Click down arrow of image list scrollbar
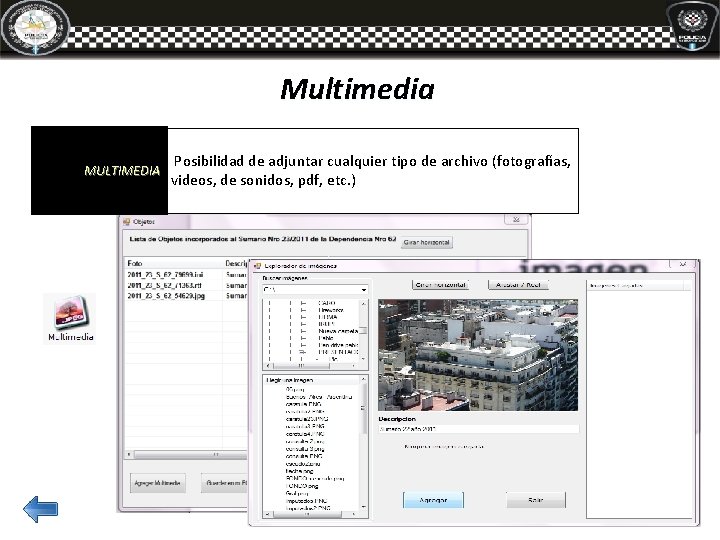This screenshot has height=540, width=720. (364, 507)
